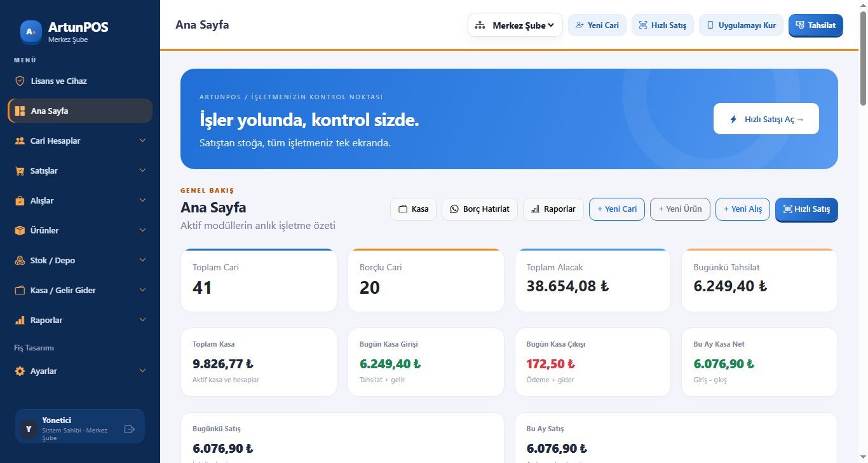This screenshot has width=868, height=463.
Task: Expand the Alışlar submenu chevron
Action: point(142,200)
